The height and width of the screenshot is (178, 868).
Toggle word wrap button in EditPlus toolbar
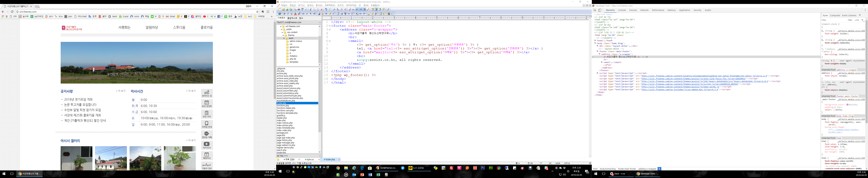tap(357, 9)
